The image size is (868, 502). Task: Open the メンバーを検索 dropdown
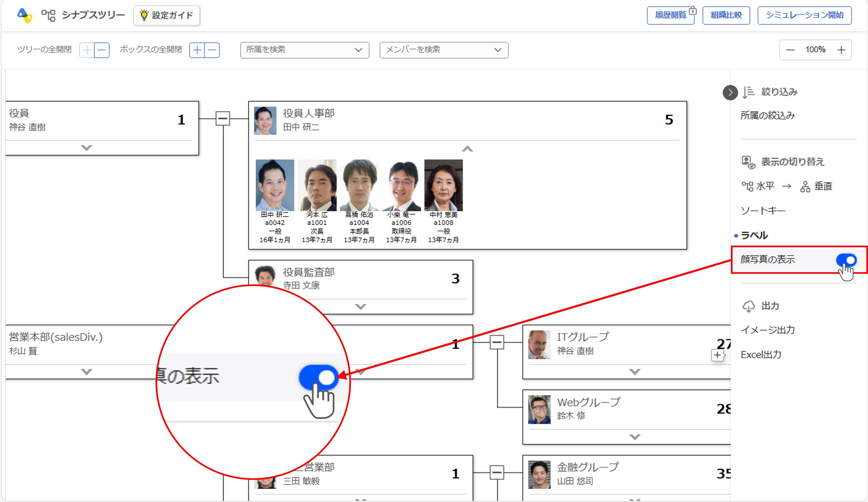[x=444, y=50]
